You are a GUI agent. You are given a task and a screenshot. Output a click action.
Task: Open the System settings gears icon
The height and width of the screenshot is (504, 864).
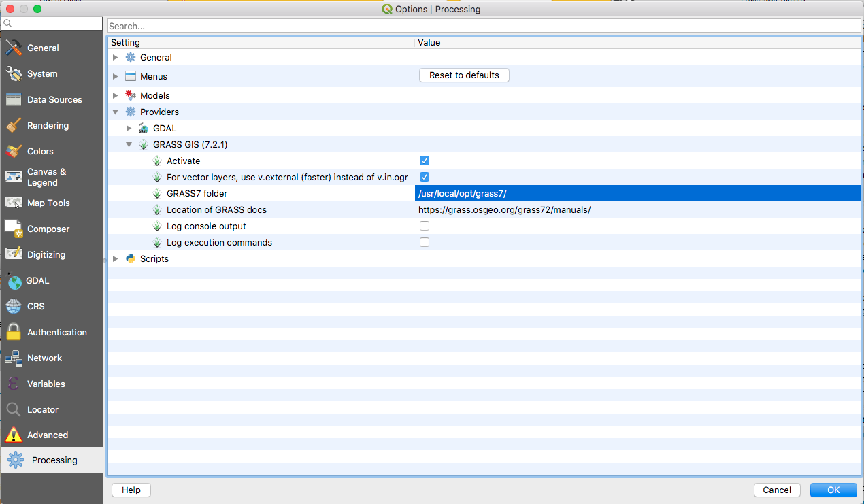[x=14, y=74]
